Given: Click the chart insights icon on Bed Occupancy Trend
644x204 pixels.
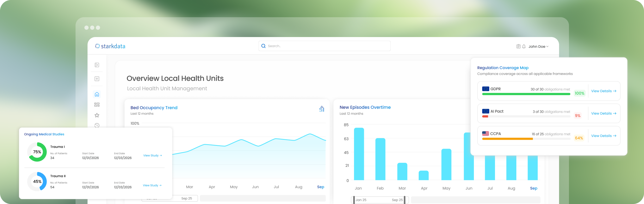Looking at the screenshot, I should [x=322, y=109].
